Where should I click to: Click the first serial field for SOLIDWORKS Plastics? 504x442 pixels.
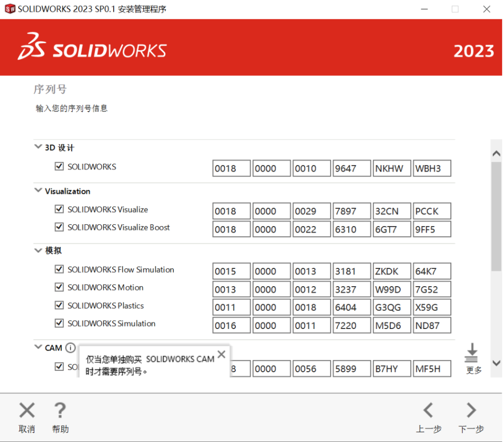[x=231, y=307]
